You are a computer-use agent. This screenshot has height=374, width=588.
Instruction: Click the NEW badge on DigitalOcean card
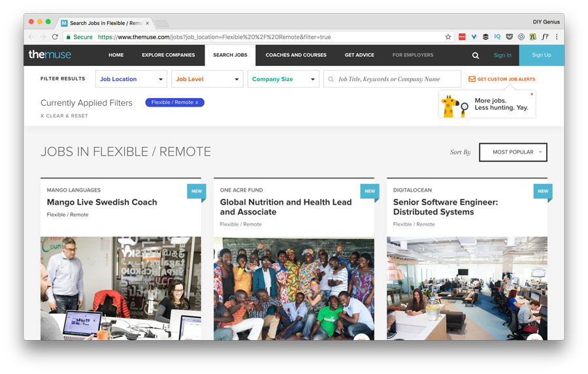(x=543, y=192)
